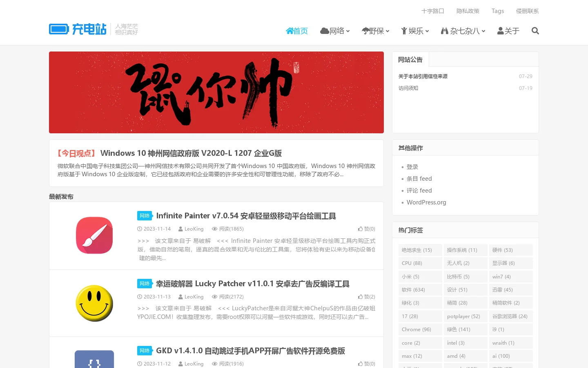Viewport: 588px width, 368px height.
Task: Click the 登录 link
Action: pos(412,167)
